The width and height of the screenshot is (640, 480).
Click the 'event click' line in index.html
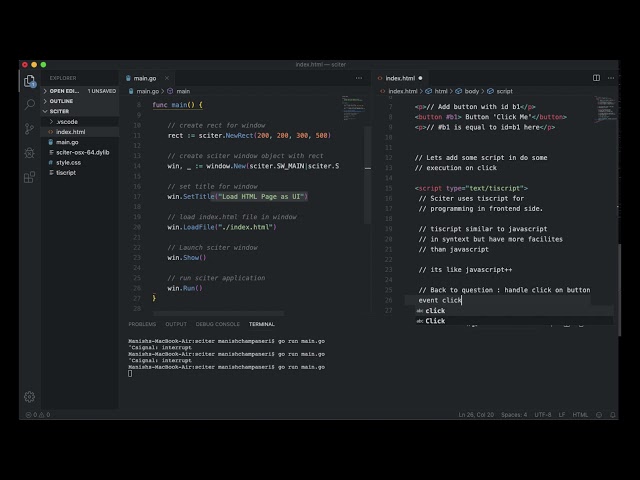pos(440,300)
